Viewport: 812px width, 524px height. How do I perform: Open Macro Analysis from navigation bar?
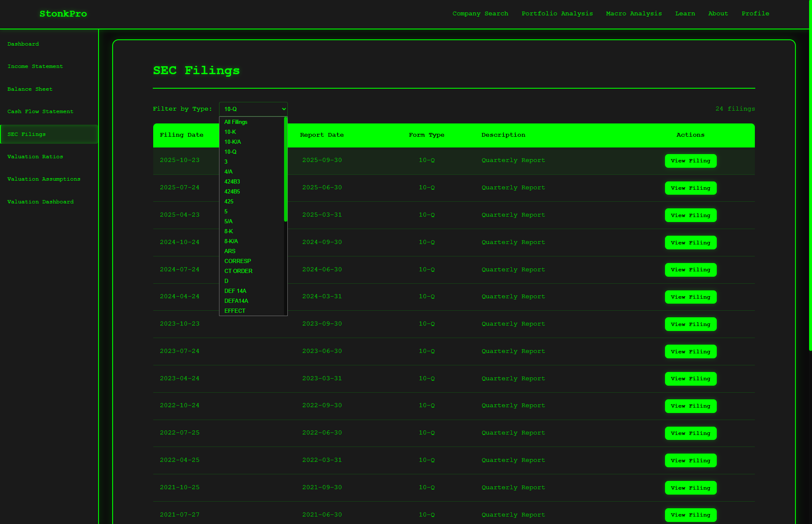click(634, 14)
